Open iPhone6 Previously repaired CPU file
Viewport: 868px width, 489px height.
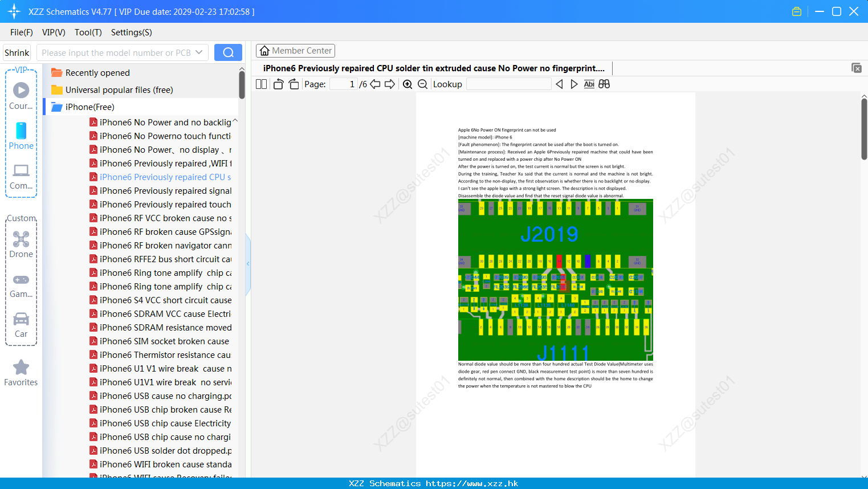[x=160, y=177]
